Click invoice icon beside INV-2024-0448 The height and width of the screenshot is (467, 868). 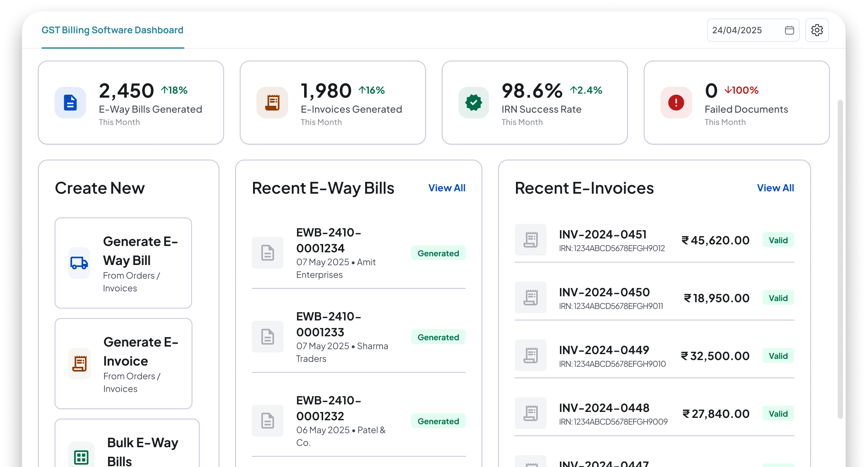coord(531,413)
